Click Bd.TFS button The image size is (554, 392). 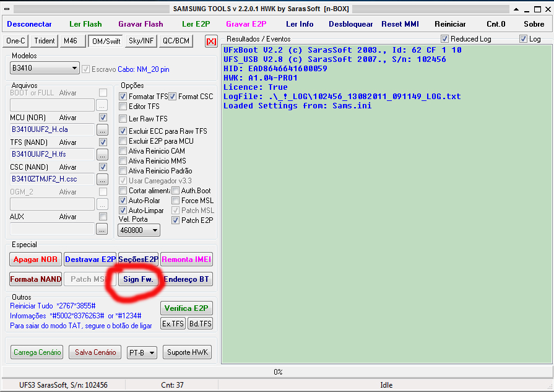[201, 324]
